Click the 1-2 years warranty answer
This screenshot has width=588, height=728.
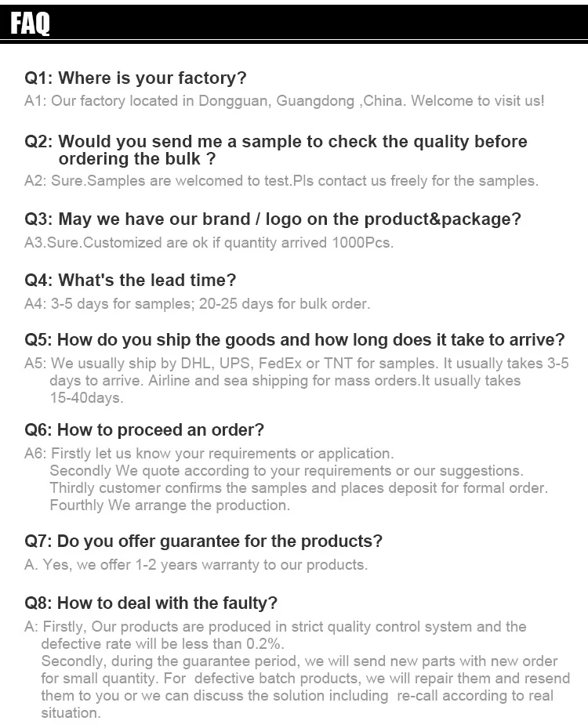(x=196, y=565)
